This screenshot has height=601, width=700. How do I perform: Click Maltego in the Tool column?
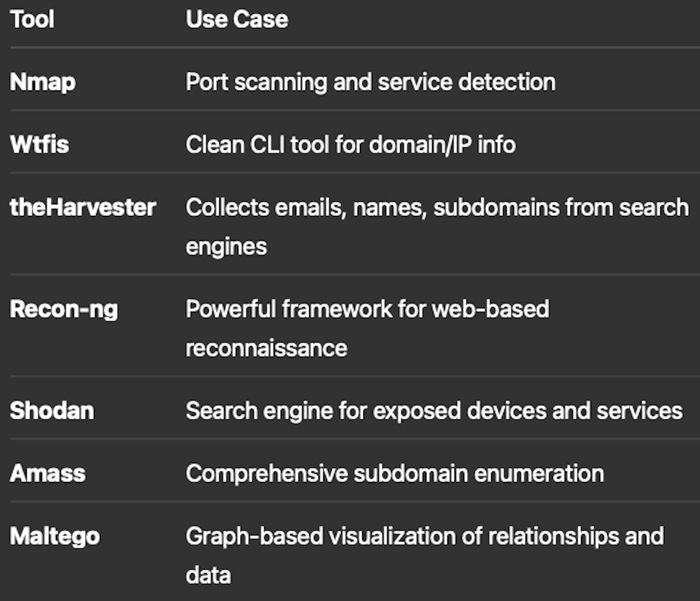coord(55,536)
